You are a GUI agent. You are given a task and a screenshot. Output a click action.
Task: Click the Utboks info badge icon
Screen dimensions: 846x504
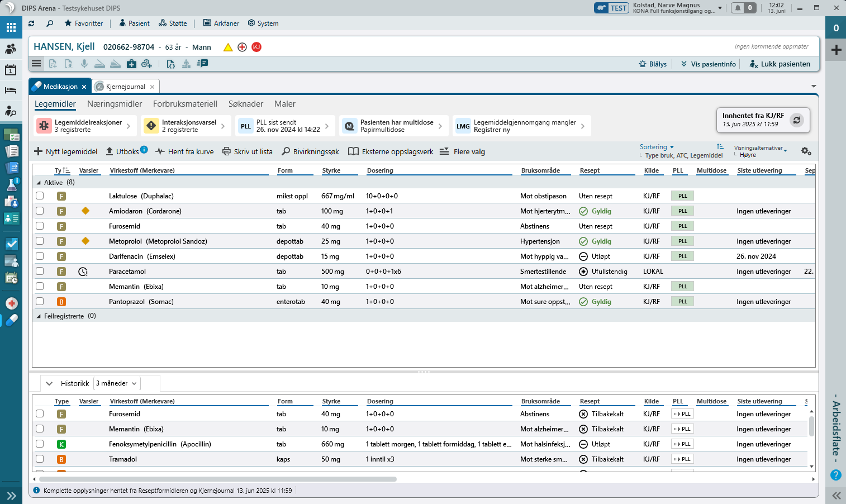144,149
